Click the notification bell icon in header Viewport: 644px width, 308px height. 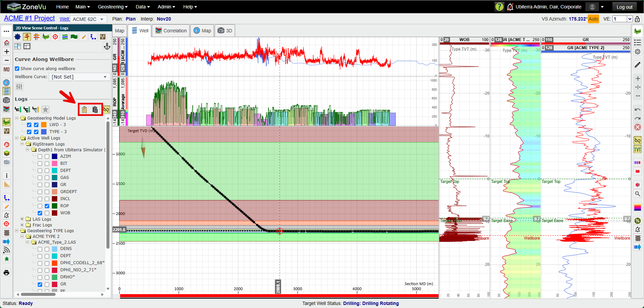[x=510, y=7]
